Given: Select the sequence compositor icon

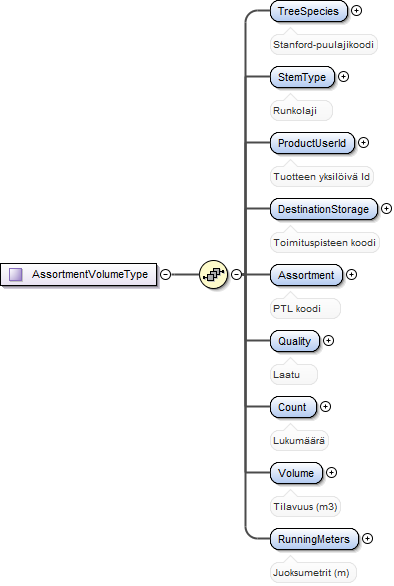Looking at the screenshot, I should click(213, 275).
